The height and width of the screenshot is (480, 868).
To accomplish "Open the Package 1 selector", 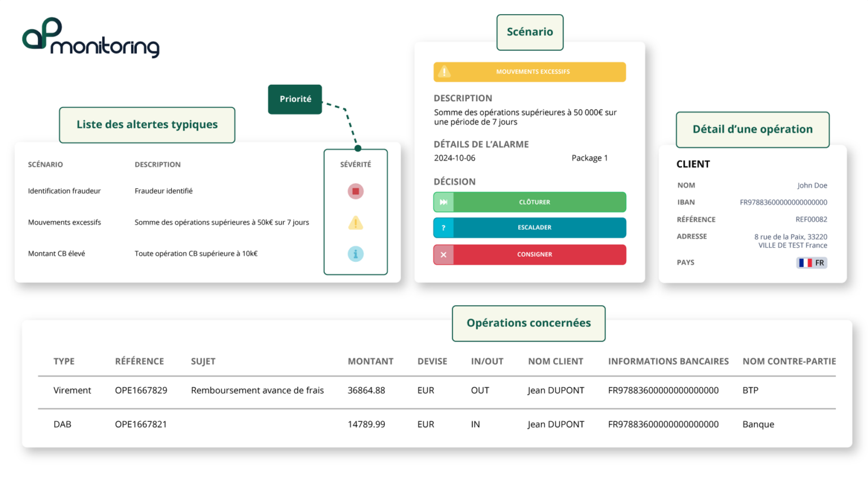I will (x=589, y=158).
